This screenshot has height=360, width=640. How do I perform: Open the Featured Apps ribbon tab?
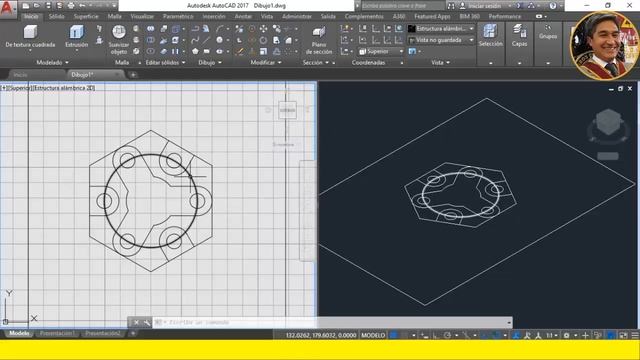432,16
